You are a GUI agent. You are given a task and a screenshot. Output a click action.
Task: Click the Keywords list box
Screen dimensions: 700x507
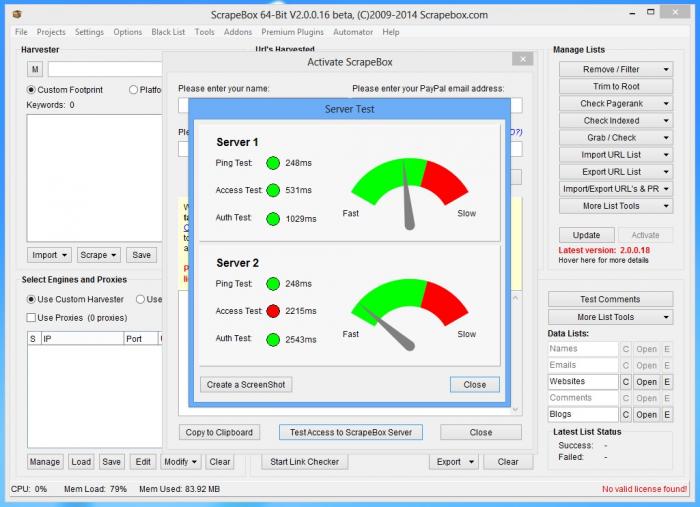(95, 178)
